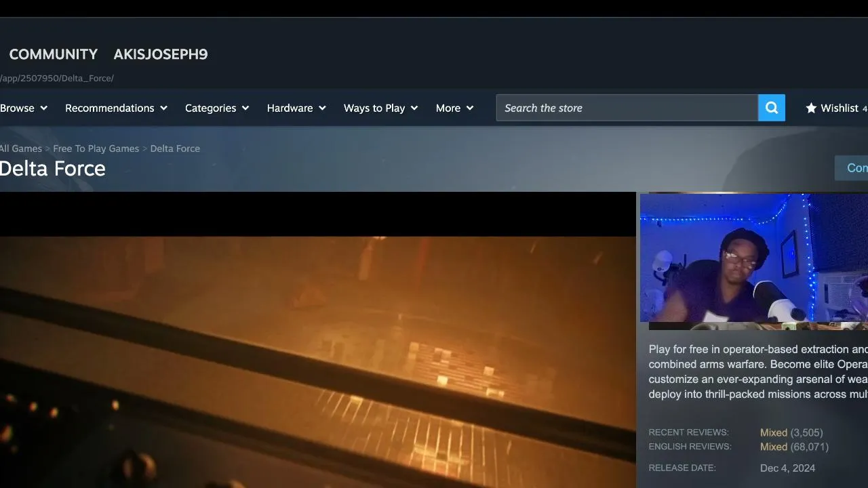Click the game description paragraph

(758, 372)
